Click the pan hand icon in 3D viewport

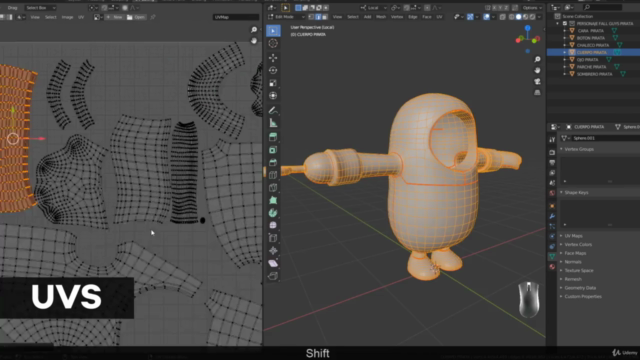click(x=537, y=70)
